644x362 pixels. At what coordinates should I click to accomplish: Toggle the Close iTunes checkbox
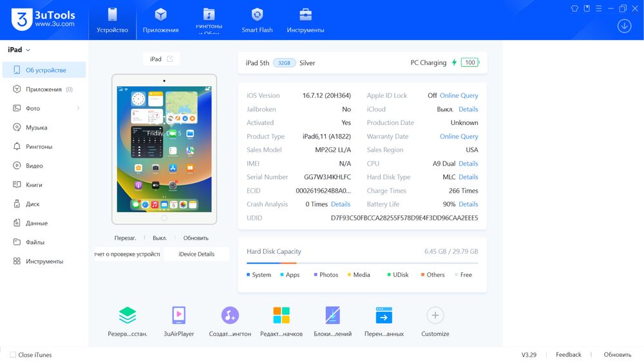pyautogui.click(x=13, y=355)
